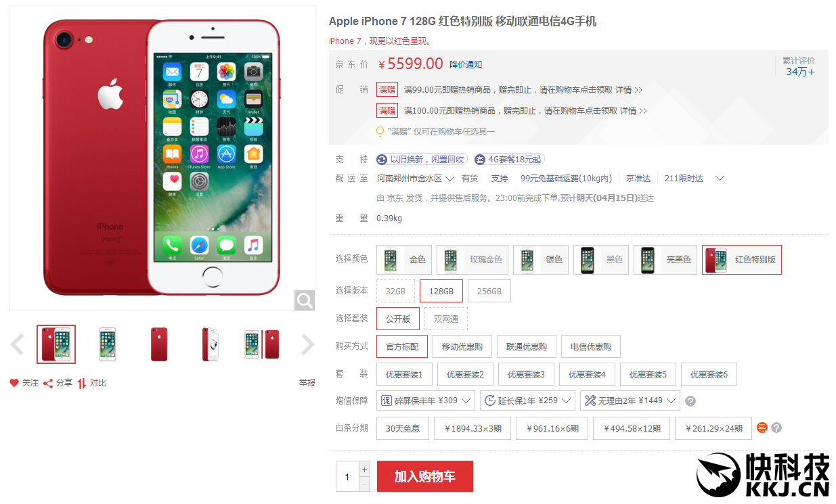
Task: Expand the 延长保1年 ¥259 dropdown
Action: [x=528, y=400]
